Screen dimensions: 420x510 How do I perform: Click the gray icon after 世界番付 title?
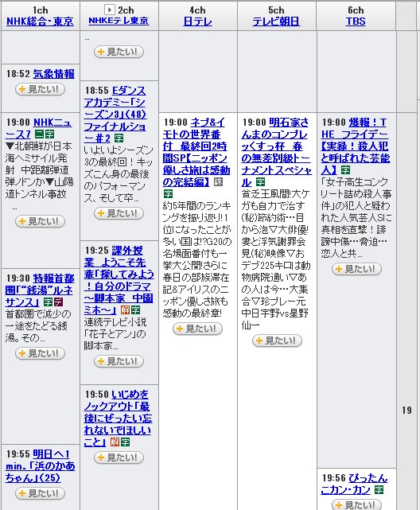219,182
